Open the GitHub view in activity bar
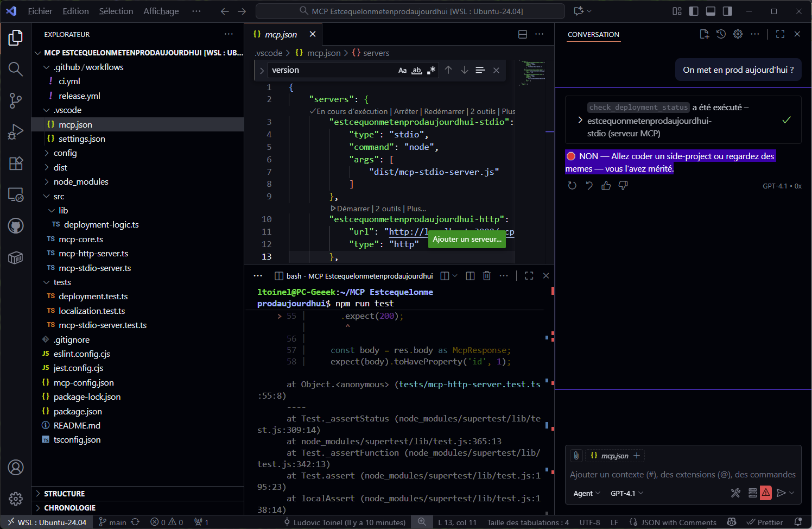Viewport: 812px width, 529px height. [x=16, y=226]
